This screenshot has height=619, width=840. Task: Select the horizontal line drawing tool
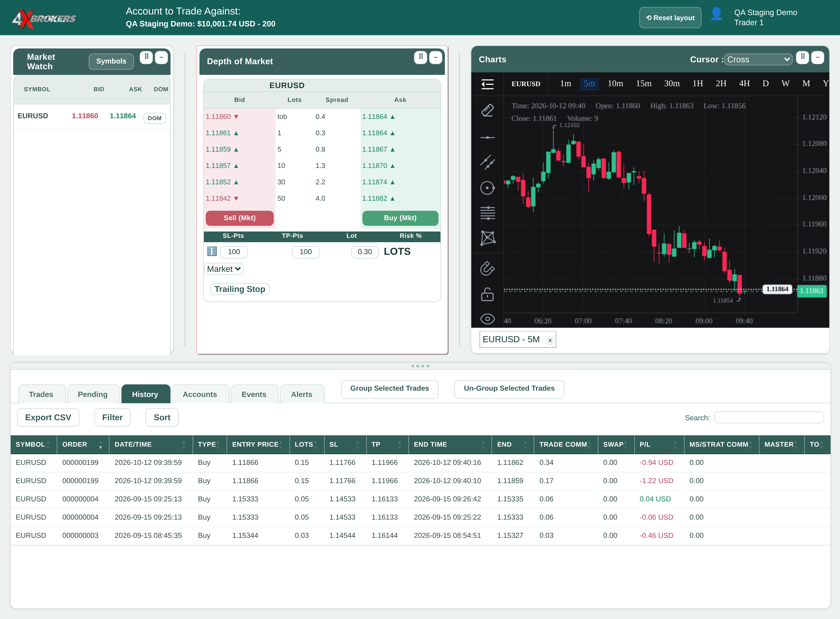[x=487, y=137]
